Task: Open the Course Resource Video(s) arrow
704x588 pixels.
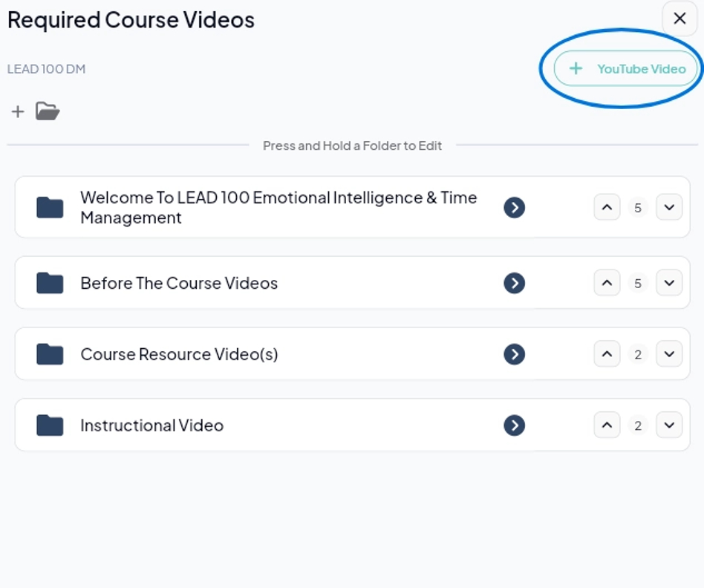Action: click(x=514, y=354)
